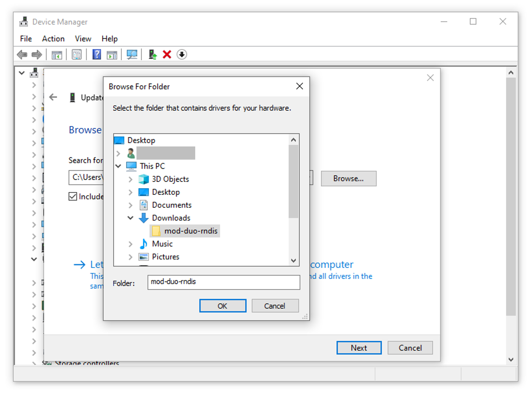Toggle the Include subfolders checkbox
Image resolution: width=532 pixels, height=394 pixels.
click(73, 196)
